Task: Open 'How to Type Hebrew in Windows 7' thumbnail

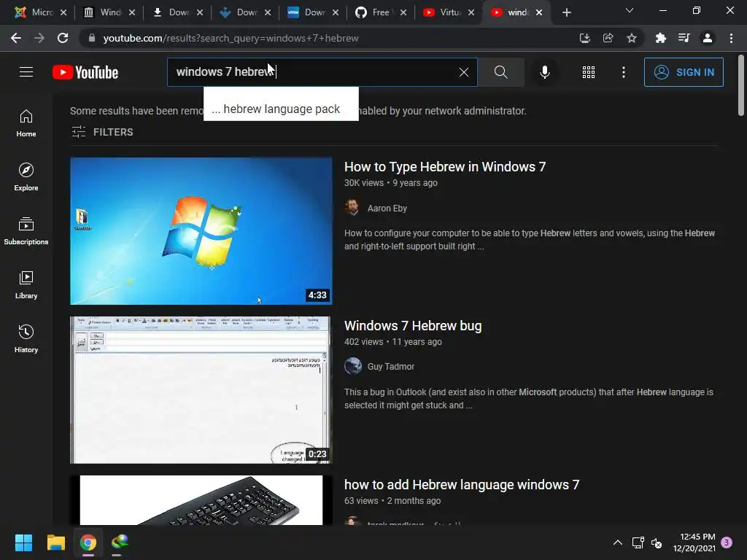Action: [x=201, y=231]
